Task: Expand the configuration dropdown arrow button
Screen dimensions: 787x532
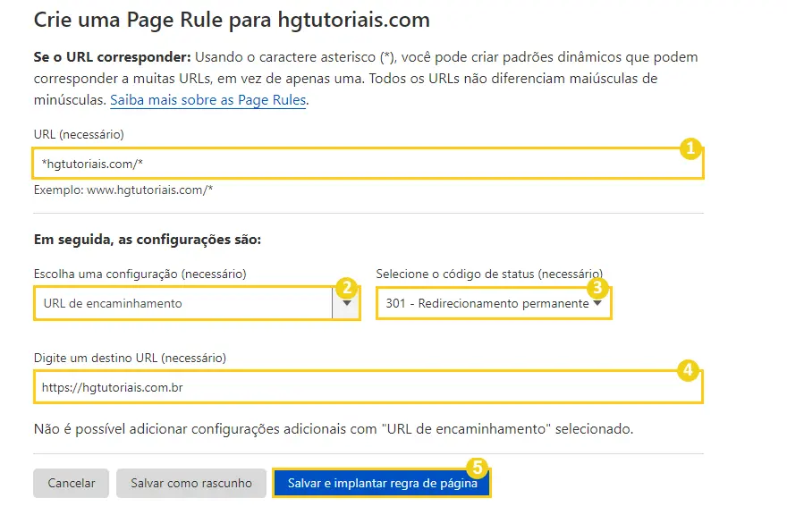Action: 345,304
